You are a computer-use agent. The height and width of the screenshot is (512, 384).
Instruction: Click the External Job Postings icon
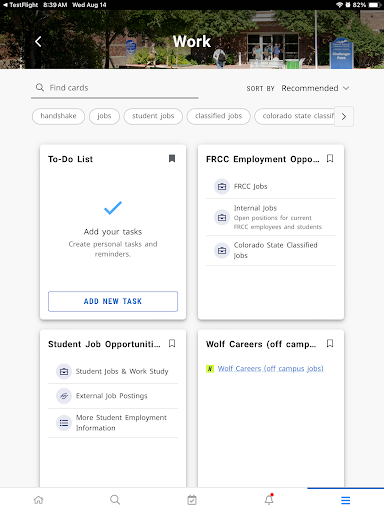64,396
